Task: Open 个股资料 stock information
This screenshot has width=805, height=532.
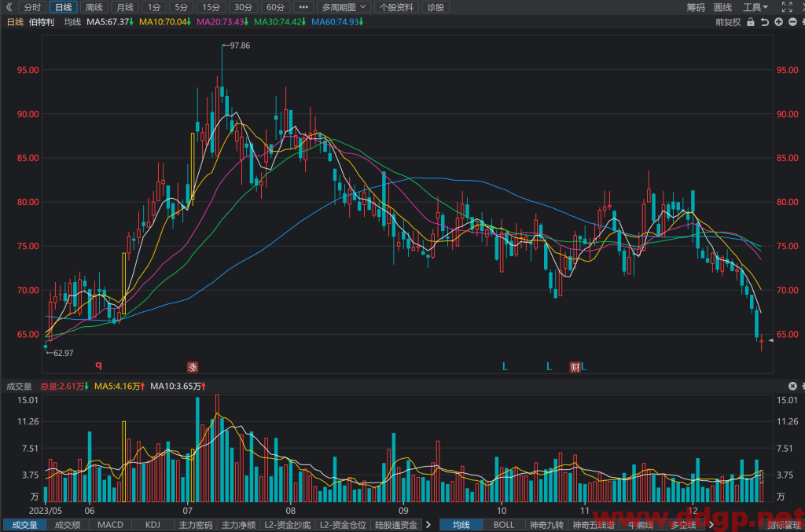Action: tap(396, 7)
